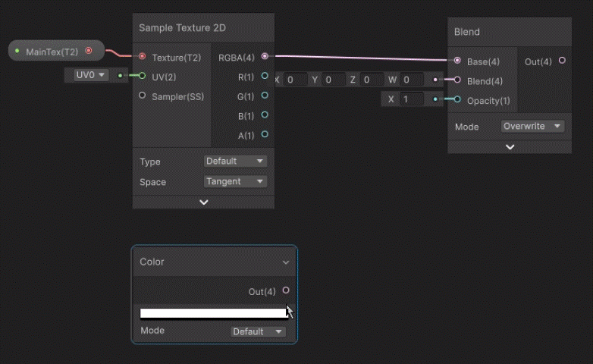Expand the Blend node preview chevron
This screenshot has height=364, width=593.
pyautogui.click(x=510, y=147)
